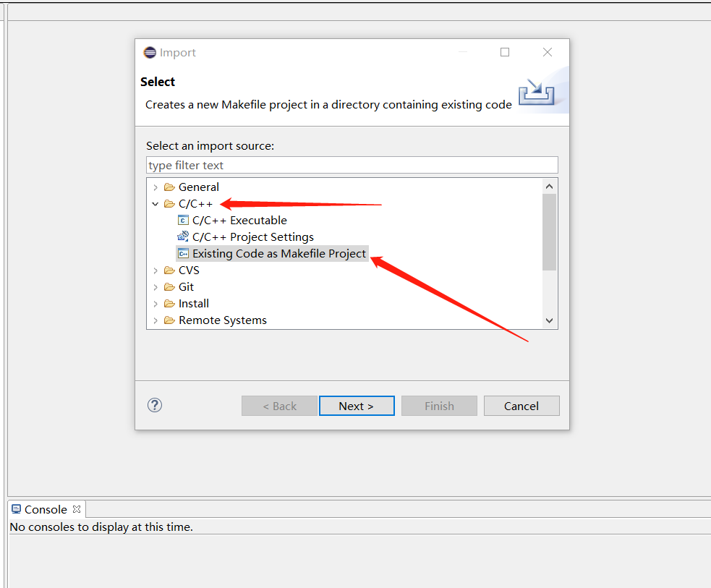The height and width of the screenshot is (588, 711).
Task: Close the Console tab with its X
Action: pyautogui.click(x=77, y=509)
